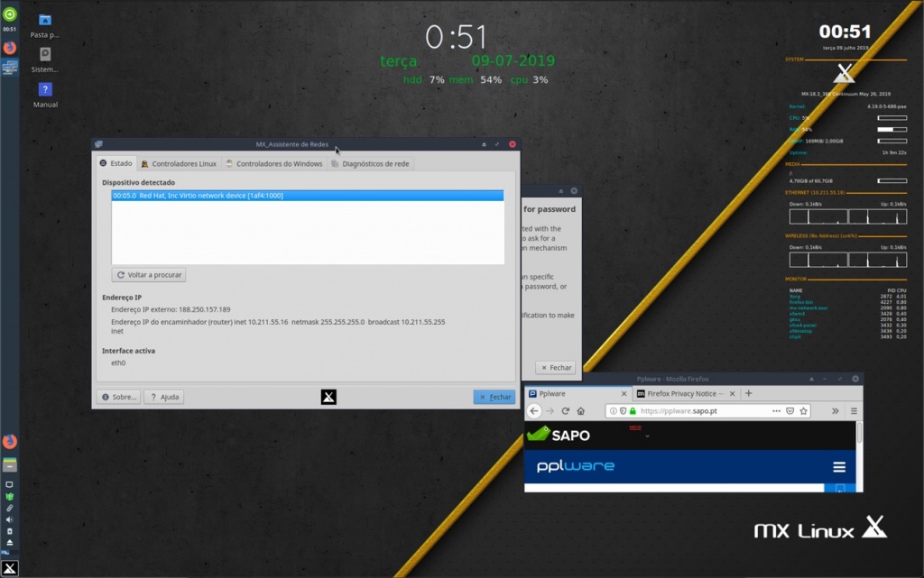924x578 pixels.
Task: Open the page actions ellipsis dropdown
Action: point(775,411)
